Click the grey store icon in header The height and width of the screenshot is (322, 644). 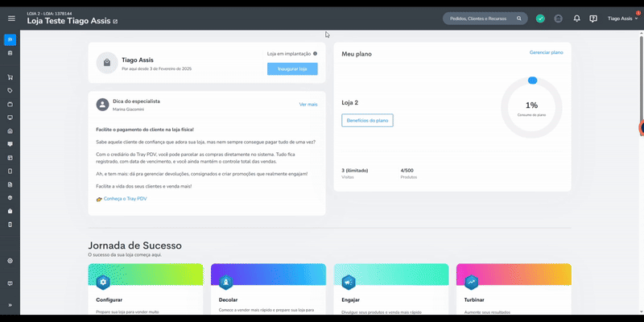pos(558,19)
